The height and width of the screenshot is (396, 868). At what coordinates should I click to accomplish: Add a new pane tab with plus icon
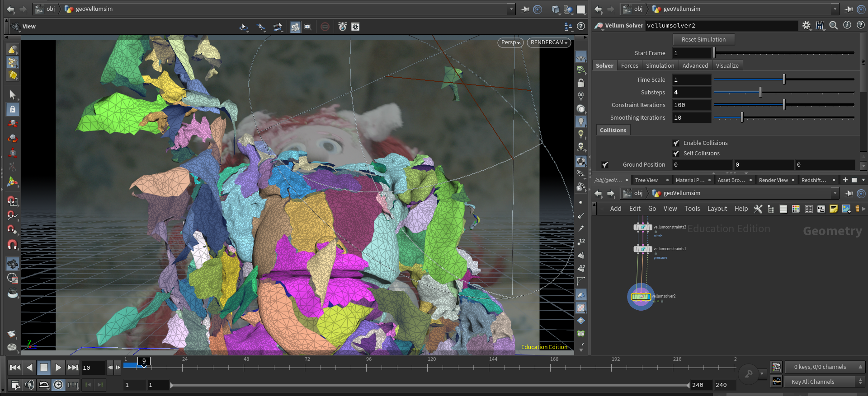click(845, 180)
